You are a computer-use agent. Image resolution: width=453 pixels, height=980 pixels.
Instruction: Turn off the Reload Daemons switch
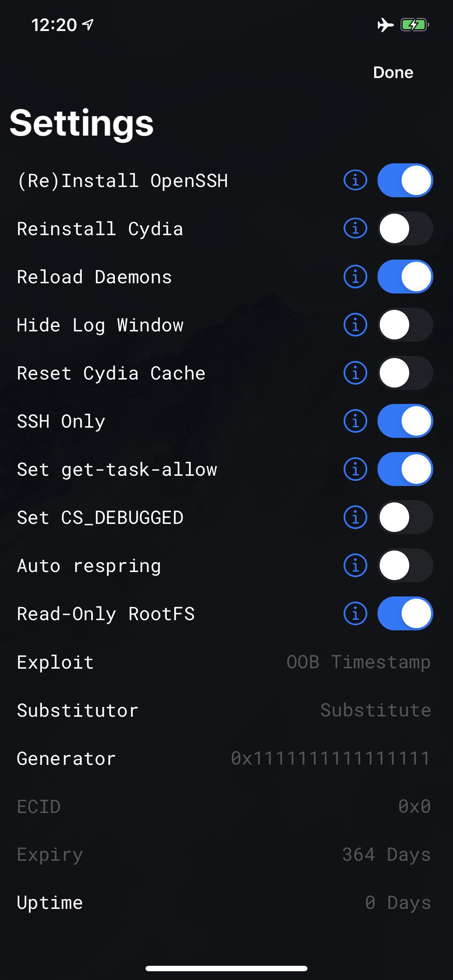pyautogui.click(x=405, y=277)
